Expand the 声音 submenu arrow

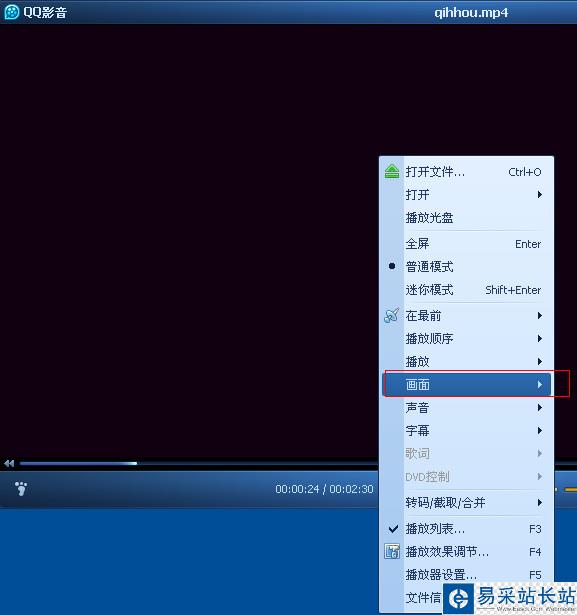pos(540,408)
